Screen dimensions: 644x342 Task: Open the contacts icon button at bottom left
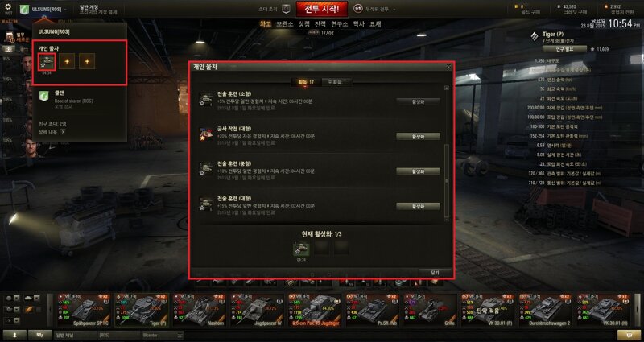(14, 335)
